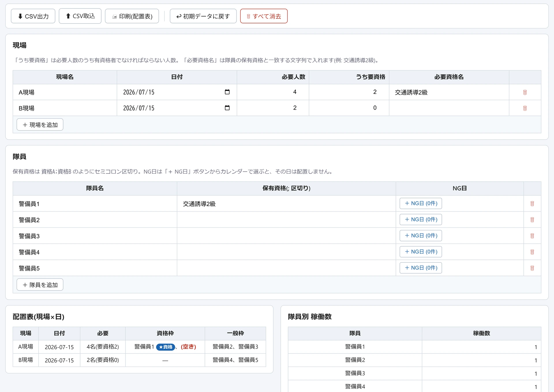Delete the B現場 site row
554x392 pixels.
525,108
